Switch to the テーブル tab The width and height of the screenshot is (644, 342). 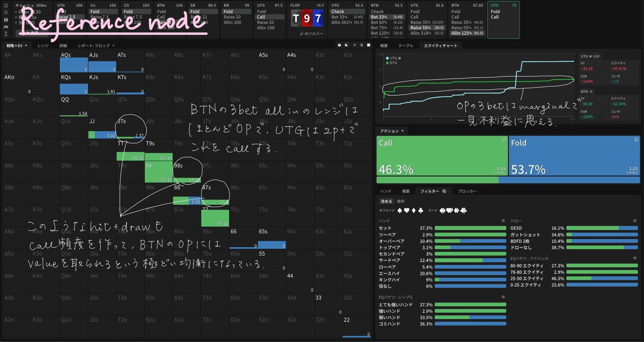click(x=405, y=46)
